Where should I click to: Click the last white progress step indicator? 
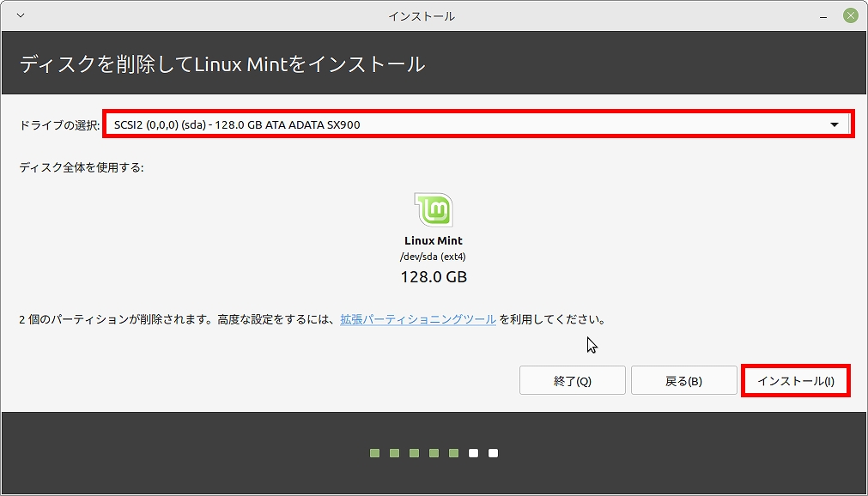point(493,453)
